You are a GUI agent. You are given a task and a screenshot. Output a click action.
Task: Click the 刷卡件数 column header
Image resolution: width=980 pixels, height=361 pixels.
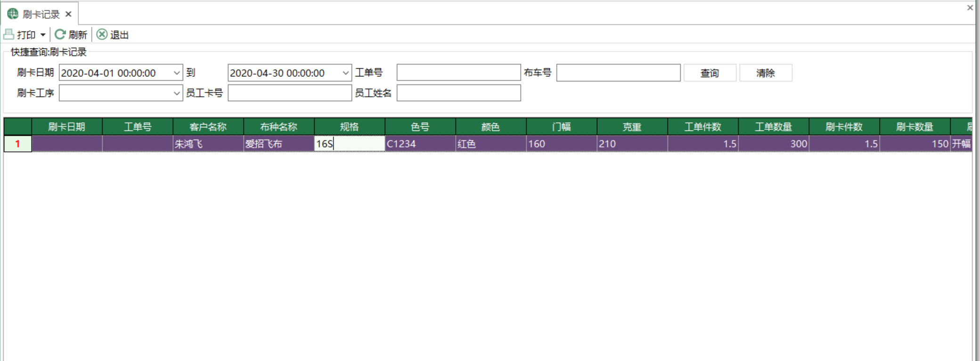(x=844, y=127)
